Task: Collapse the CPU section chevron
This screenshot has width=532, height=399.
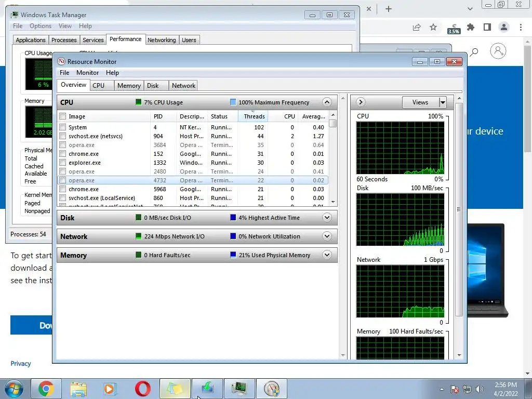Action: point(327,102)
